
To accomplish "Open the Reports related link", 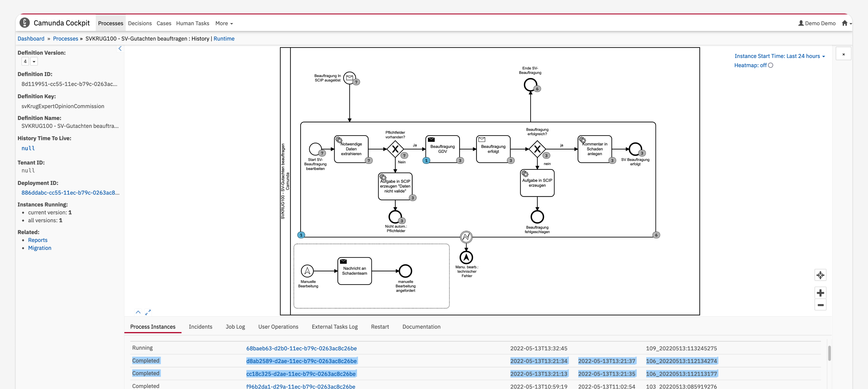I will coord(38,240).
